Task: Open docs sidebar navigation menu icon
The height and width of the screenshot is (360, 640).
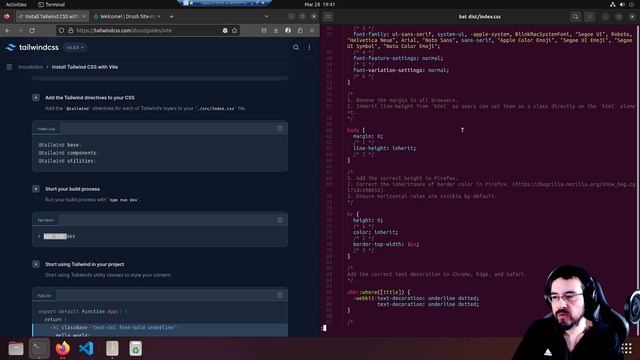Action: 9,67
